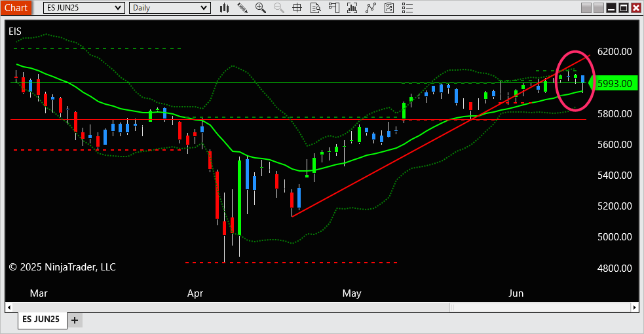This screenshot has height=334, width=644.
Task: Open the bar type candlestick icon
Action: (x=224, y=8)
